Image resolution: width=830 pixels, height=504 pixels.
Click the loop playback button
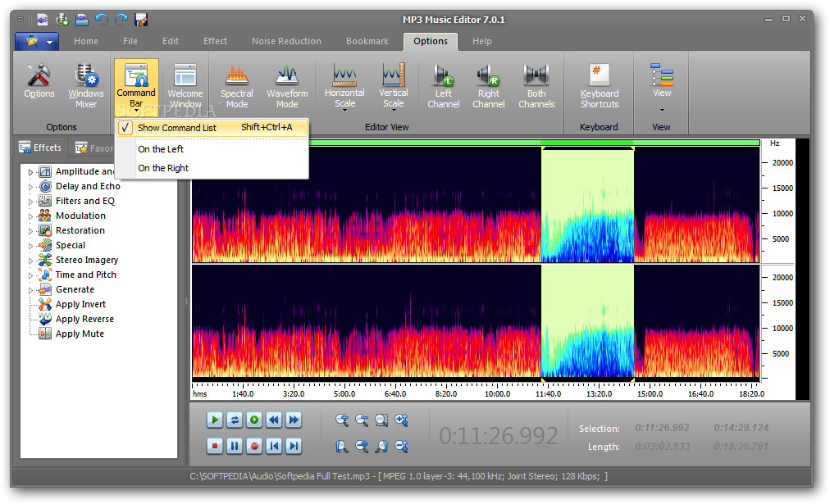[x=235, y=420]
